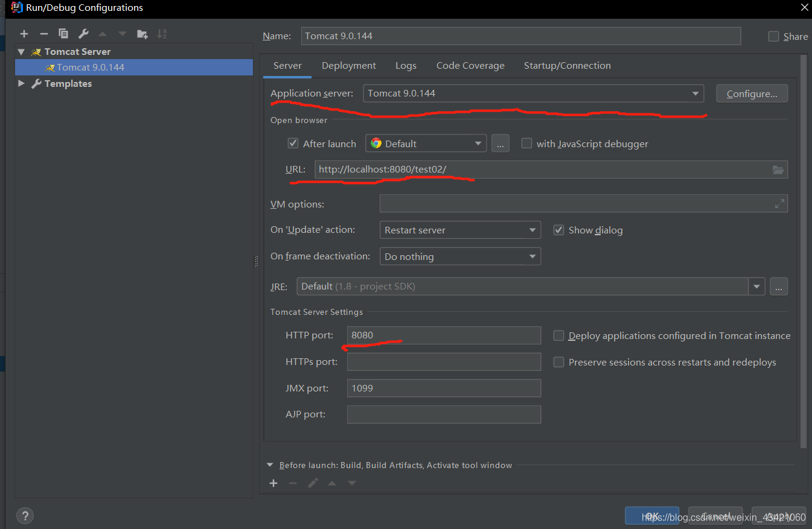
Task: Remove before launch task minus icon
Action: tap(293, 483)
